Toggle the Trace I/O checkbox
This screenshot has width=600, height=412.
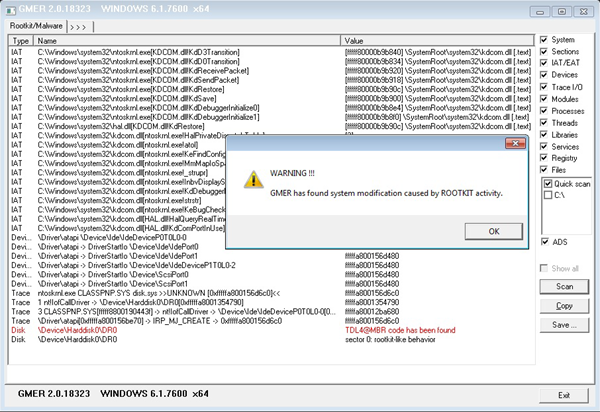(x=544, y=87)
